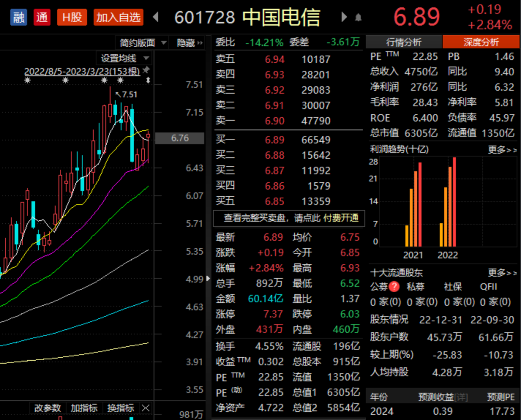521x420 pixels.
Task: Open 更多>> for 利润趋势
Action: [x=502, y=150]
